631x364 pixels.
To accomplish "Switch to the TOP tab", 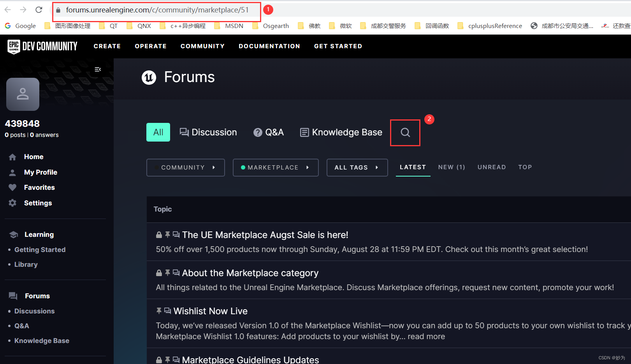I will pyautogui.click(x=525, y=167).
